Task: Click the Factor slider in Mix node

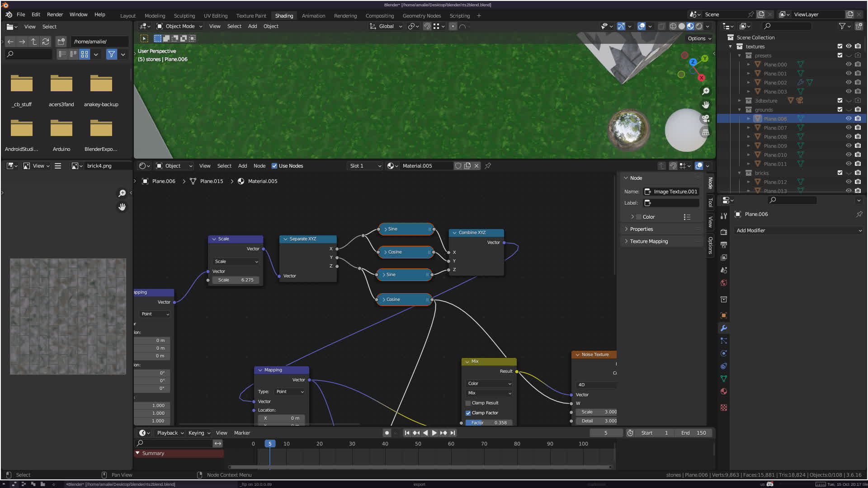Action: point(489,423)
